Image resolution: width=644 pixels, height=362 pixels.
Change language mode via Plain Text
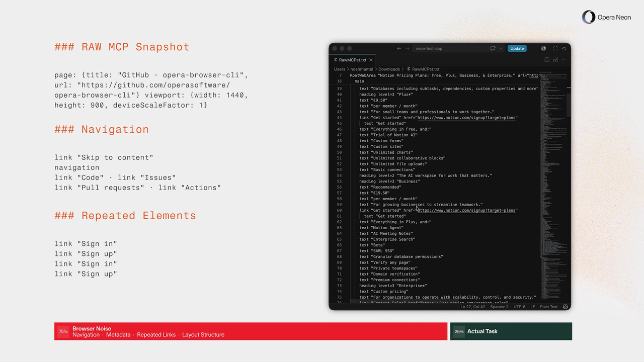click(549, 307)
